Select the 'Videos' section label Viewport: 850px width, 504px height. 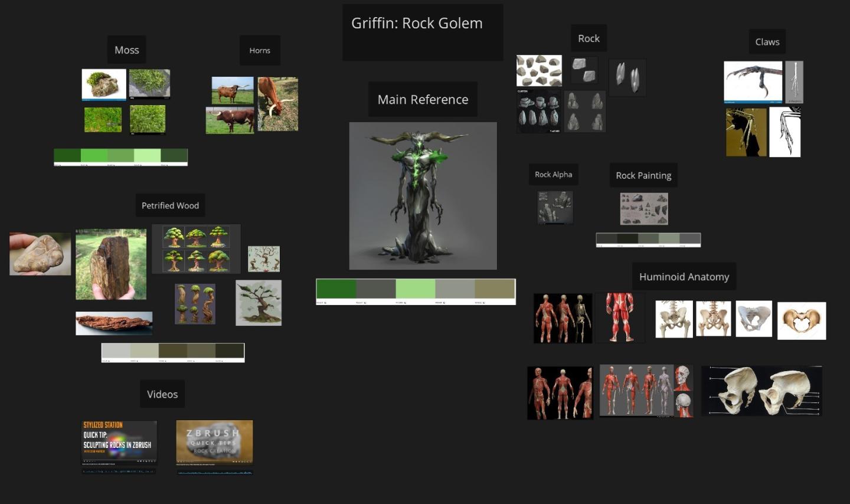click(x=162, y=394)
